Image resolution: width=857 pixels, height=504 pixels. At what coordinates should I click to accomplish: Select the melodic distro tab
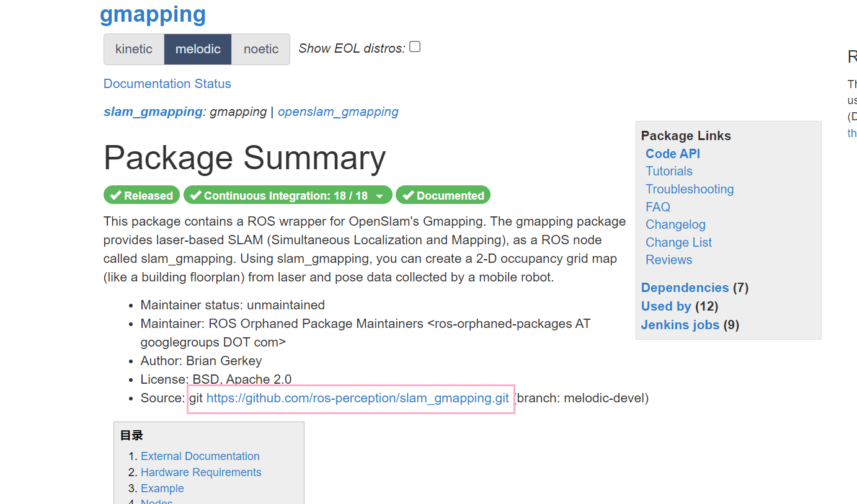click(x=198, y=49)
